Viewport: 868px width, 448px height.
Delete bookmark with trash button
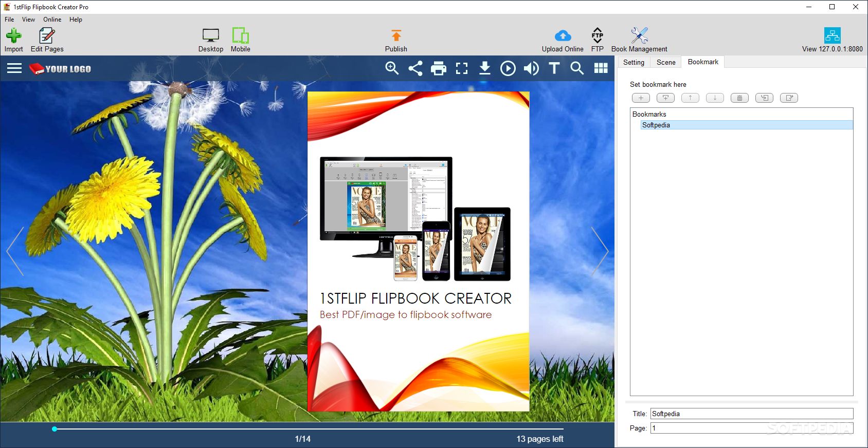click(739, 98)
